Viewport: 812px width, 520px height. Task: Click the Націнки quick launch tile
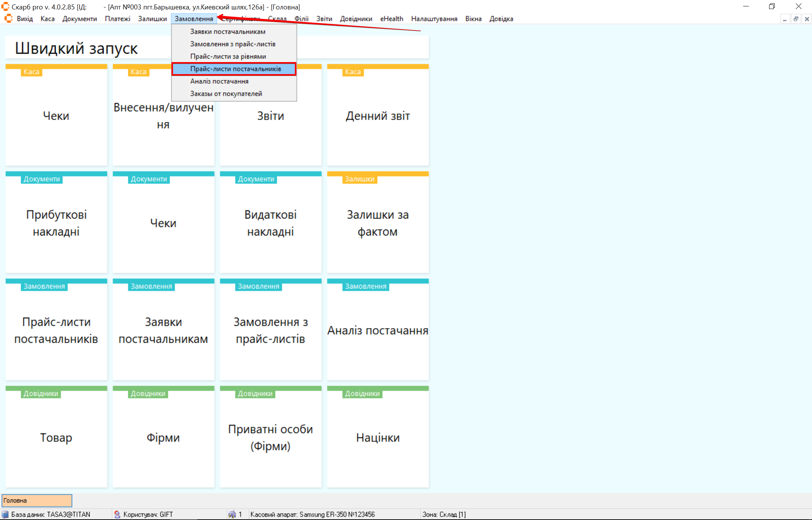378,437
